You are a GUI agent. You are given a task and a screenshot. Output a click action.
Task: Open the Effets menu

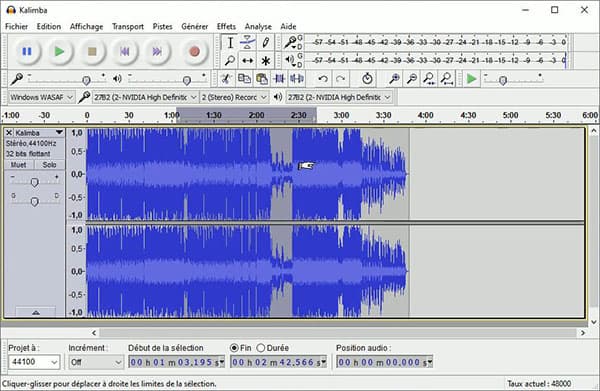[x=226, y=26]
